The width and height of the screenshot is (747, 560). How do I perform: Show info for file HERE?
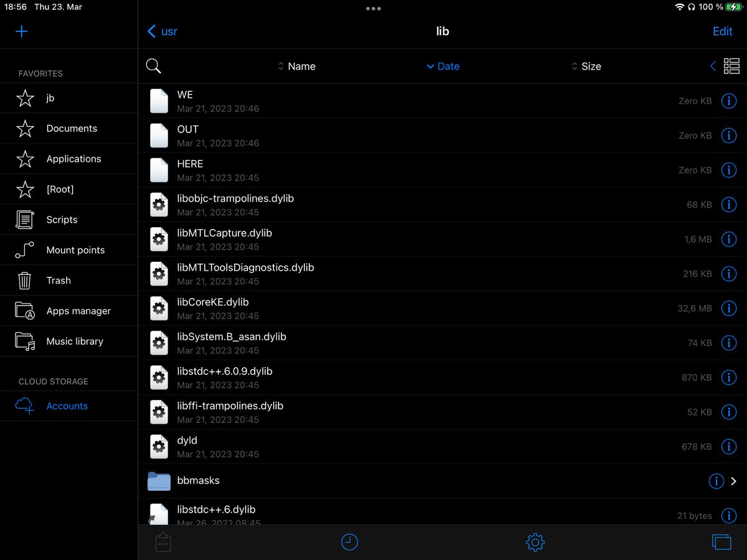(x=729, y=170)
